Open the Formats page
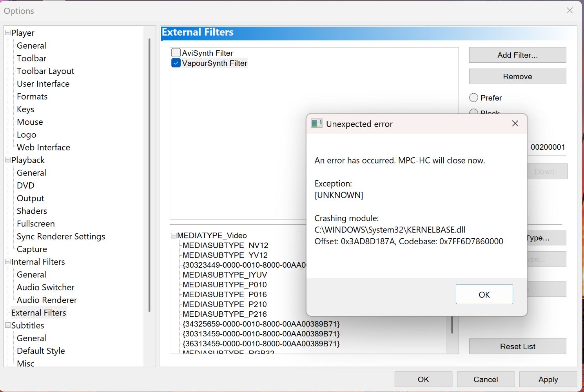The image size is (584, 392). pyautogui.click(x=32, y=96)
